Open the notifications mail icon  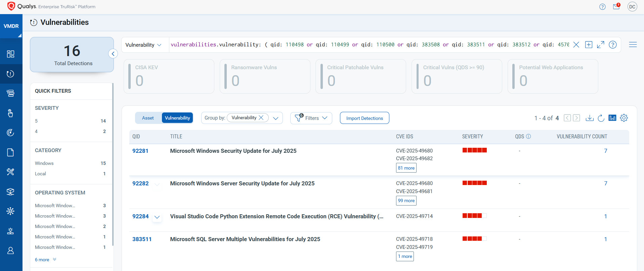coord(616,7)
